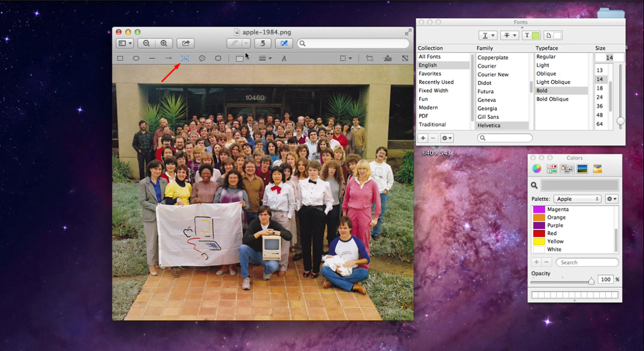Open the gear action menu in Fonts
This screenshot has height=351, width=644.
(447, 138)
